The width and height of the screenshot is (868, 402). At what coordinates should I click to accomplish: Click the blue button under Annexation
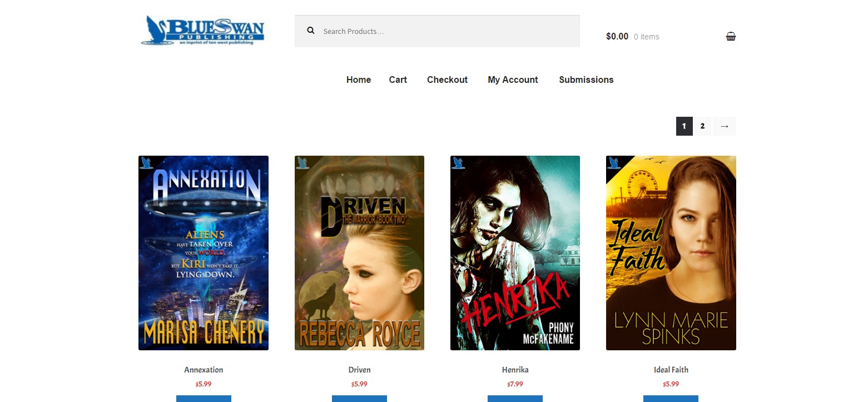point(204,399)
